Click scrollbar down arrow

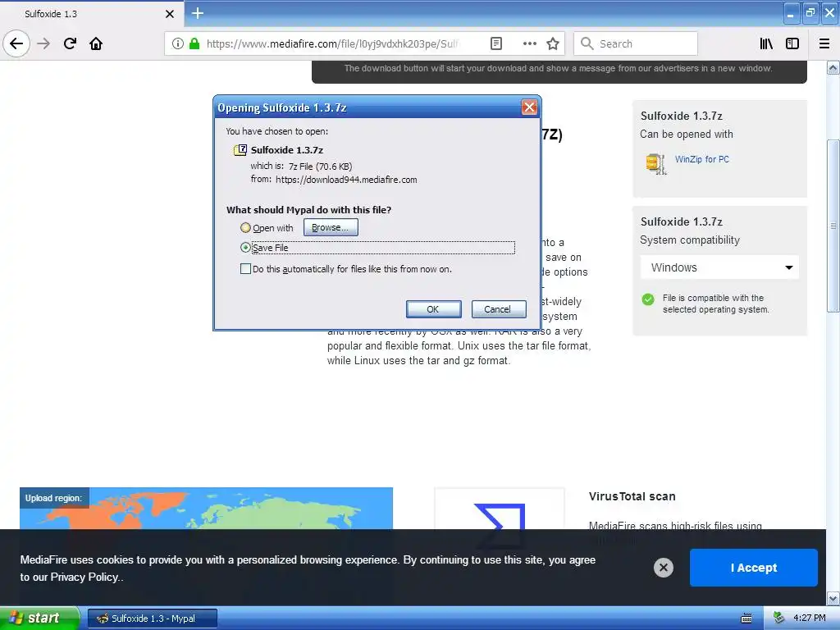click(833, 598)
